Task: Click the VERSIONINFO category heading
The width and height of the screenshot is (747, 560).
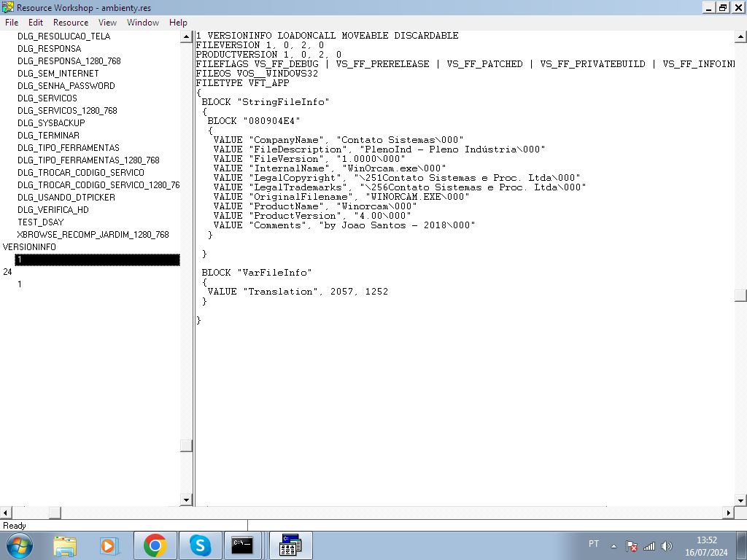Action: tap(29, 246)
